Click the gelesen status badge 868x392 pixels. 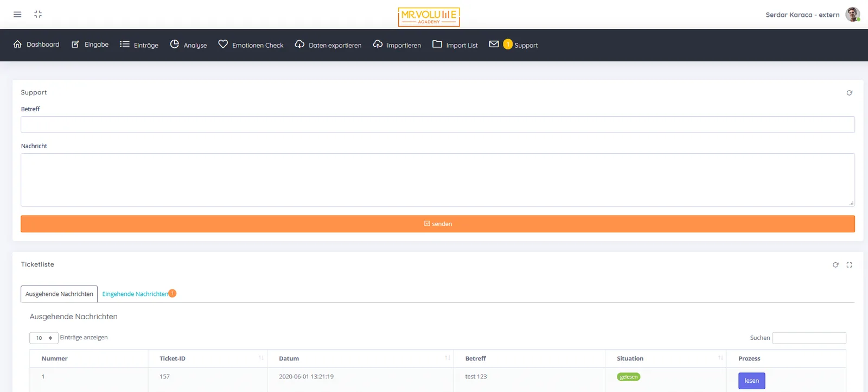(629, 377)
